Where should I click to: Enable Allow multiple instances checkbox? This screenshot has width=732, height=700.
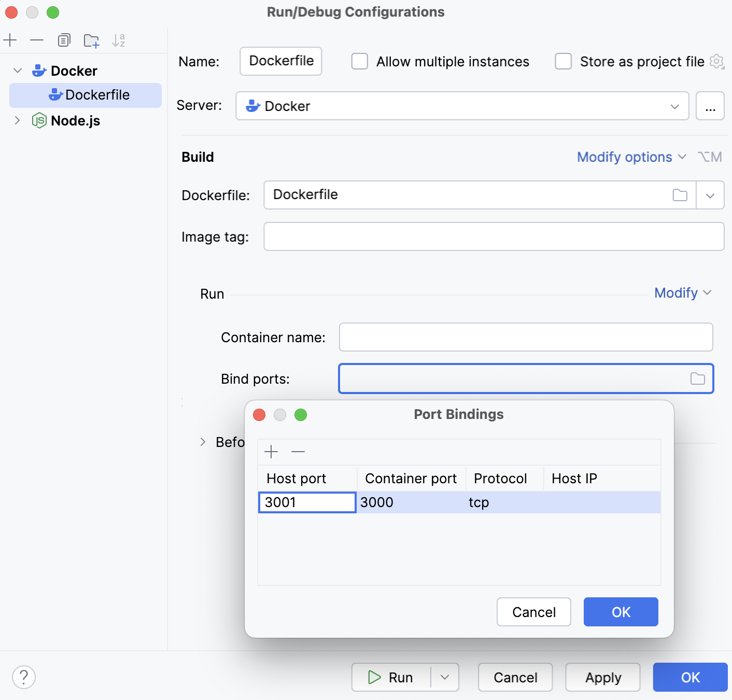360,61
